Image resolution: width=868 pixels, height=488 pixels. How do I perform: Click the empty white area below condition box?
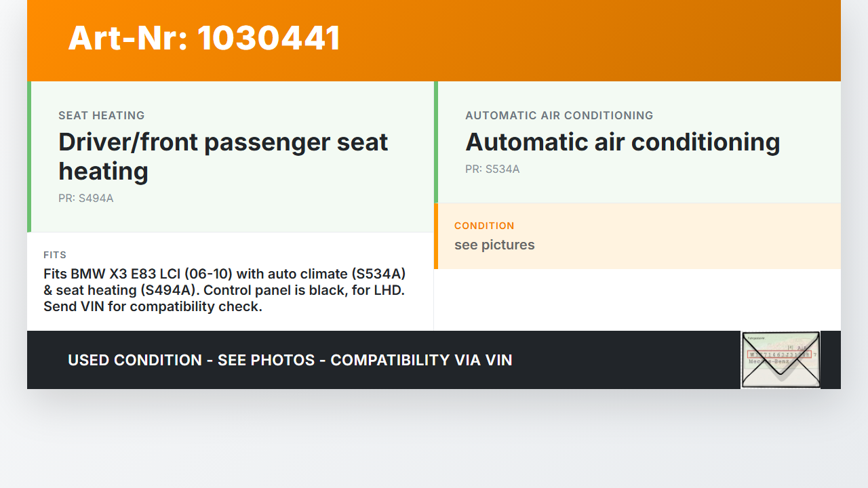pos(637,300)
